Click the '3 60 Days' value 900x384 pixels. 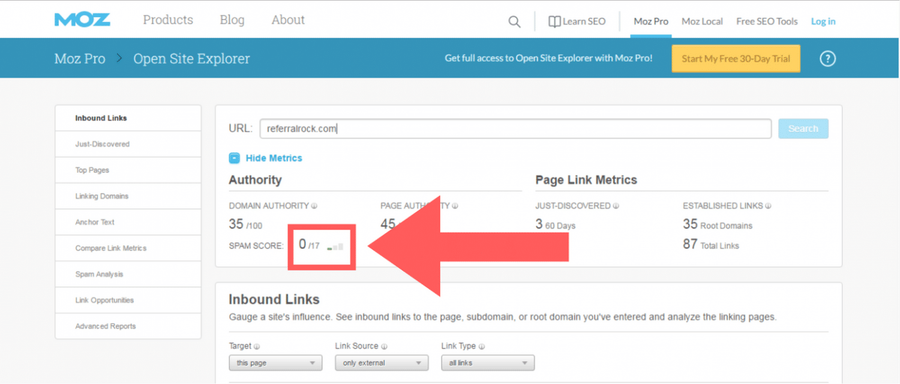556,224
